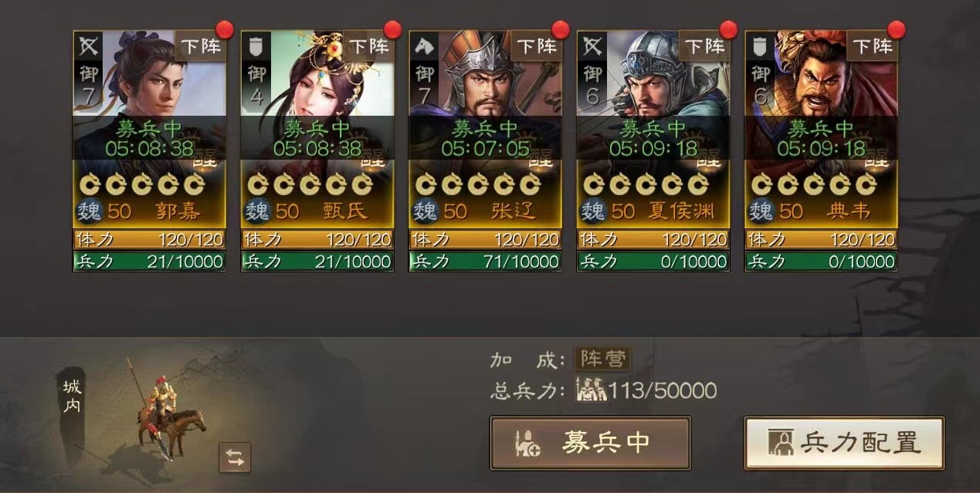Select the 阵营 bonus tag
The width and height of the screenshot is (980, 493).
coord(602,359)
